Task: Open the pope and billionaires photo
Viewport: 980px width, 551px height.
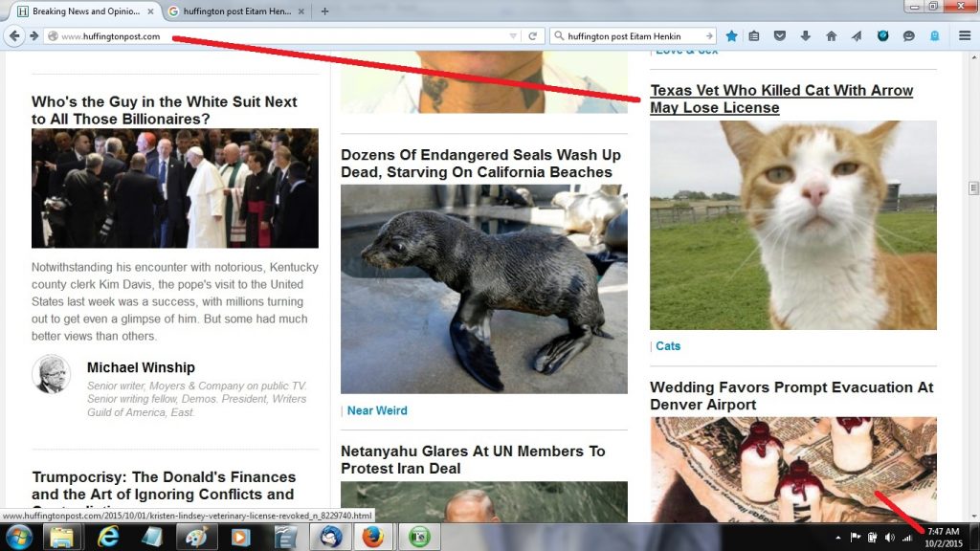Action: pos(175,188)
